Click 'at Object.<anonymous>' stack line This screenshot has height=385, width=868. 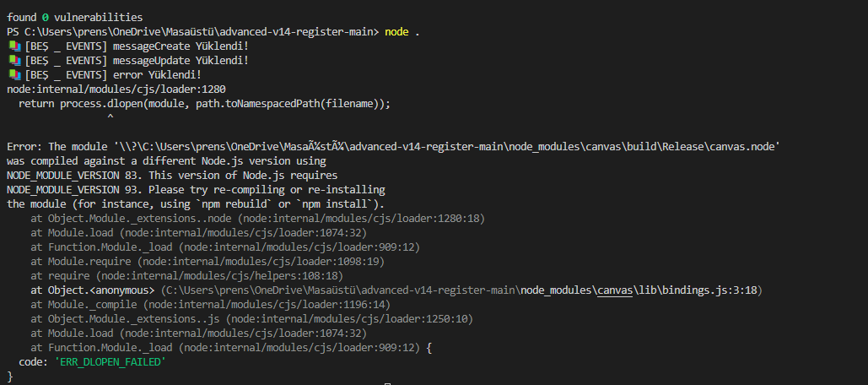[397, 290]
